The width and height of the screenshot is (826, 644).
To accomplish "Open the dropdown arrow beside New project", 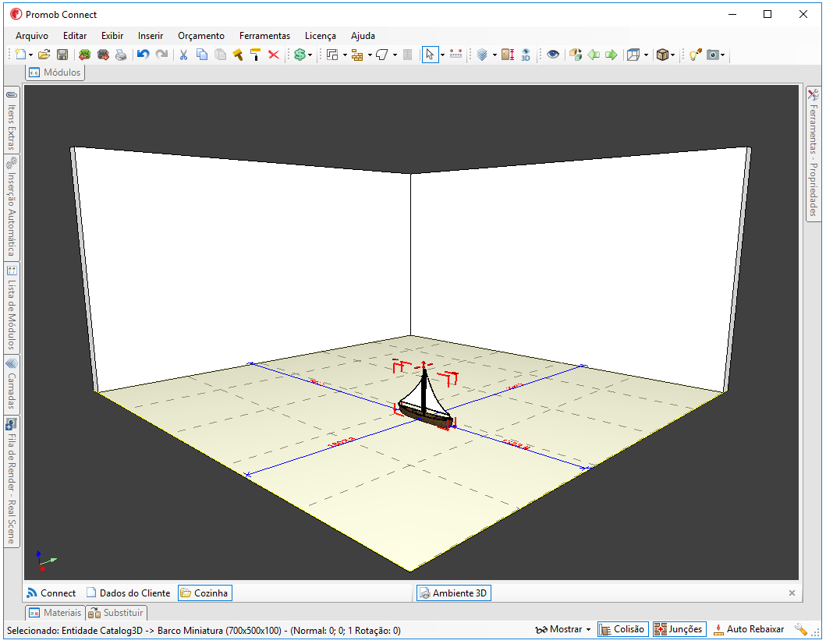I will [x=31, y=55].
